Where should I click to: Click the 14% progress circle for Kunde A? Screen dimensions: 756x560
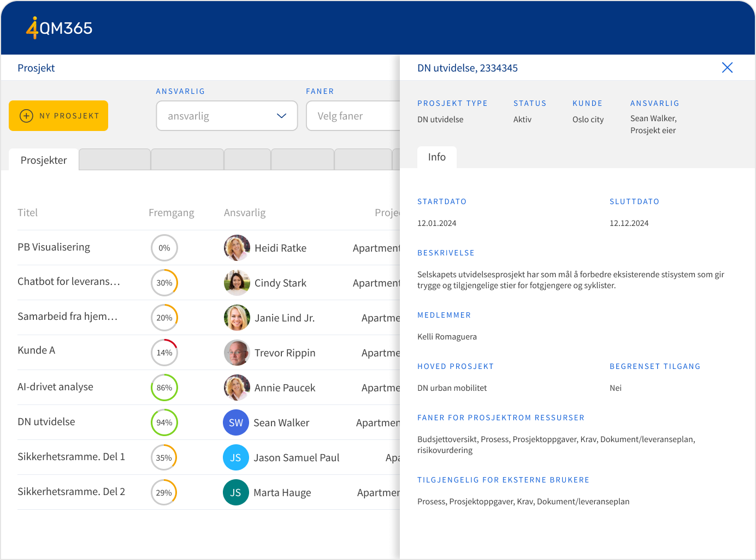(164, 353)
